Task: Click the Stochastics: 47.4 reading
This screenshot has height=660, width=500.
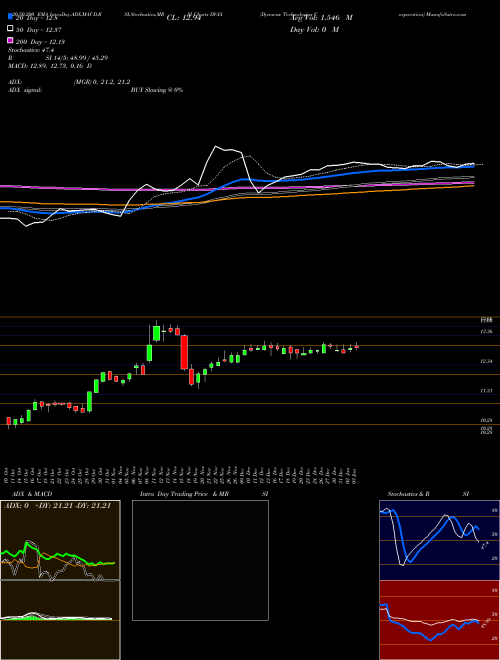Action: click(31, 50)
